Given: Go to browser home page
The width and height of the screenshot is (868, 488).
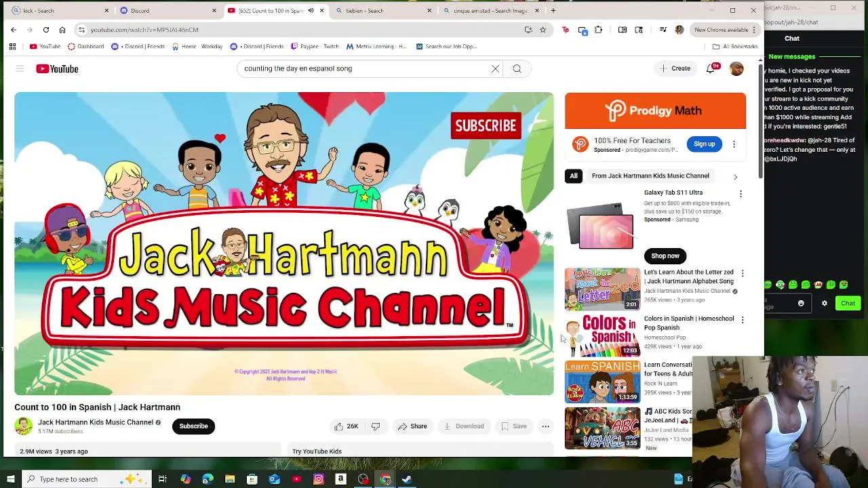Looking at the screenshot, I should [x=62, y=30].
